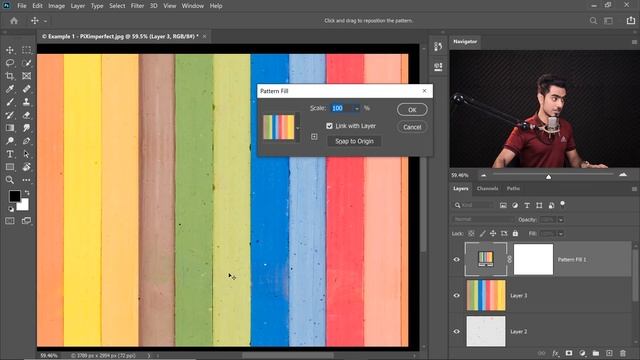Select the Rectangular Marquee tool
Screen dimensions: 640x360
point(27,50)
